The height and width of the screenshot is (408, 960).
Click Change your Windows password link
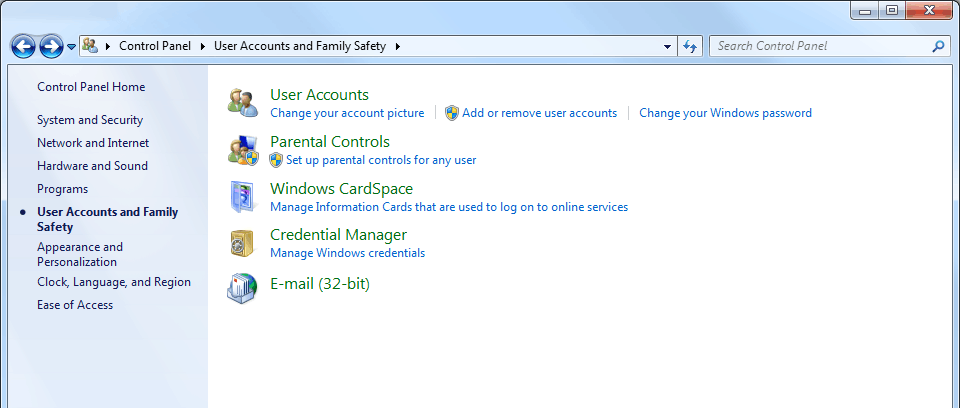725,113
